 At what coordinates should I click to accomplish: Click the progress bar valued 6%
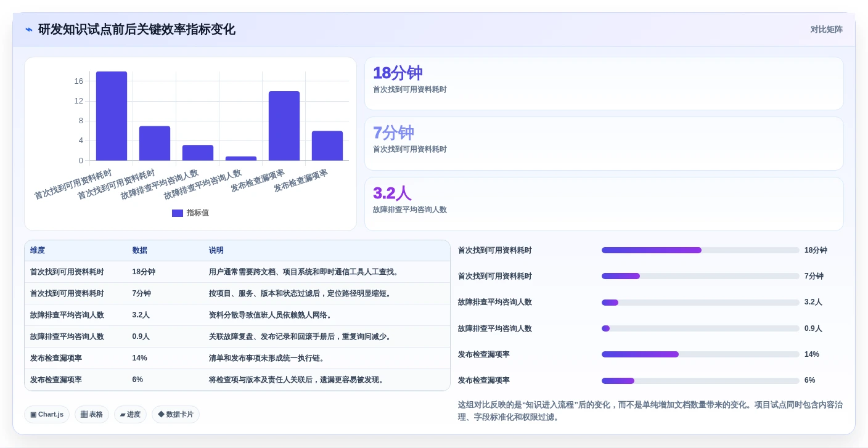tap(700, 381)
